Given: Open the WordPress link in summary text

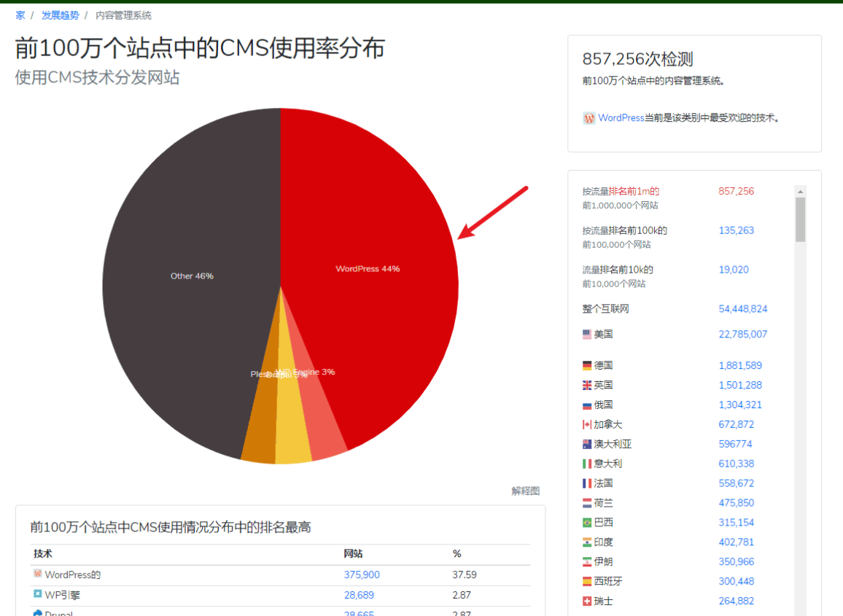Looking at the screenshot, I should (x=621, y=118).
